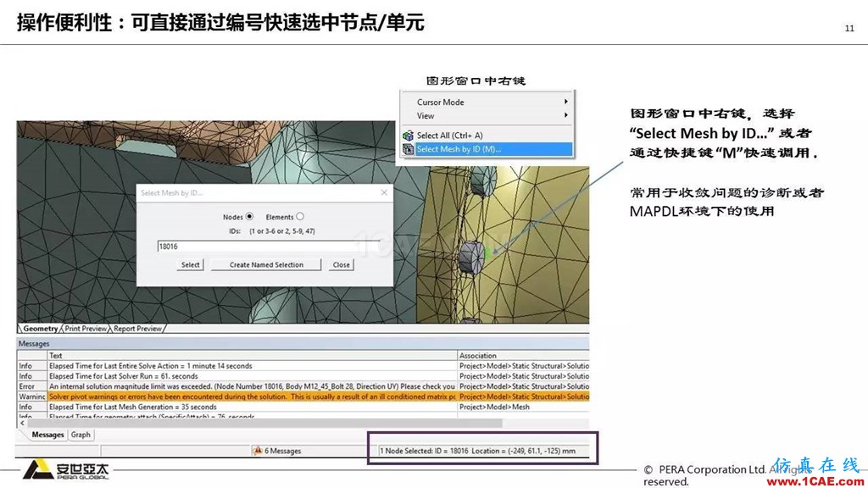Click the Select Mesh by ID icon
The width and height of the screenshot is (868, 488).
(408, 149)
